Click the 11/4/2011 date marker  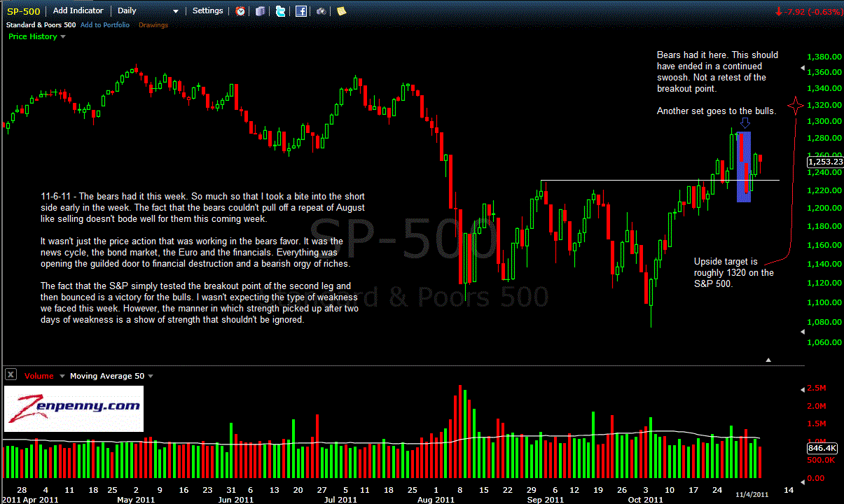(753, 495)
